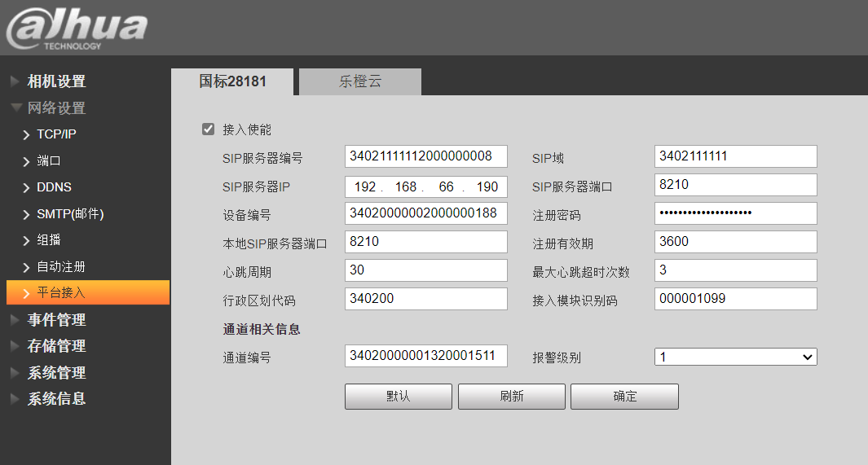Uncheck the 接入使能 checkbox
The width and height of the screenshot is (868, 465).
tap(208, 129)
